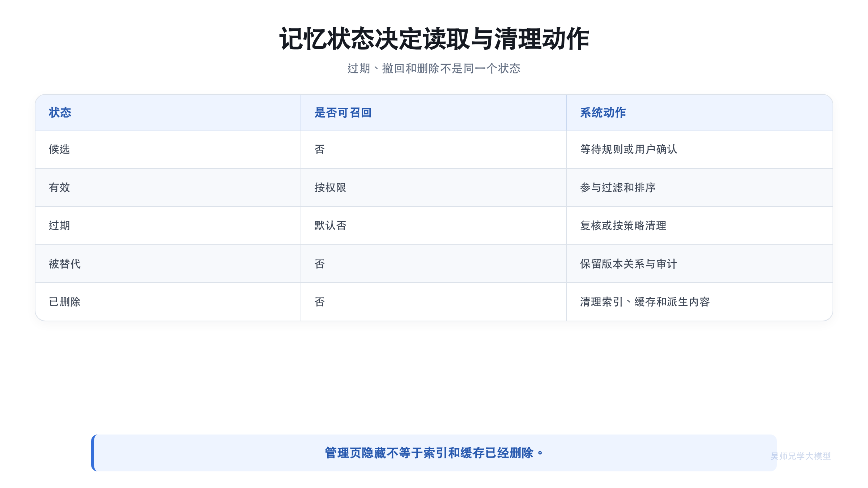Select the 已删除 status cell
The height and width of the screenshot is (488, 868).
pos(168,302)
